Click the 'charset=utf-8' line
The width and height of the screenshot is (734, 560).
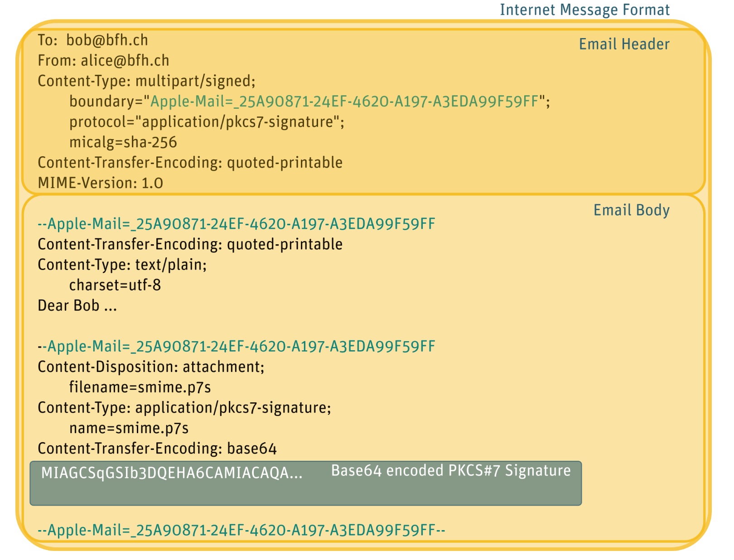[115, 285]
